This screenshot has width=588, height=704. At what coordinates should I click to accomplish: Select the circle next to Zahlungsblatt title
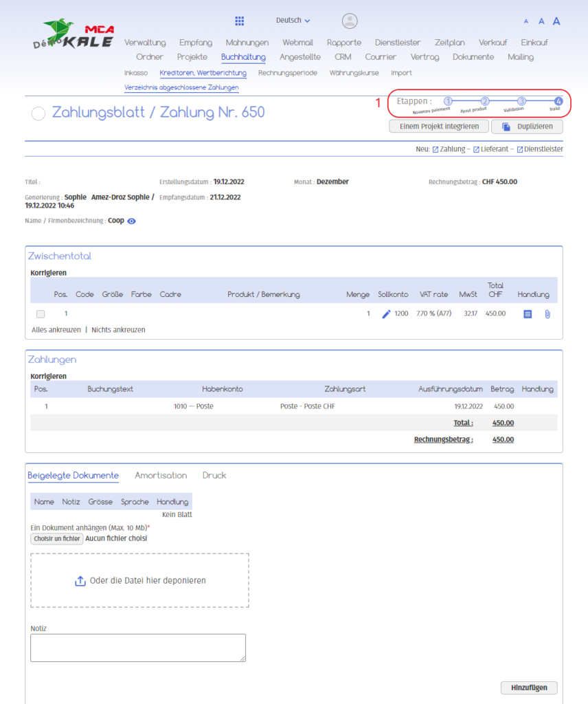click(38, 113)
